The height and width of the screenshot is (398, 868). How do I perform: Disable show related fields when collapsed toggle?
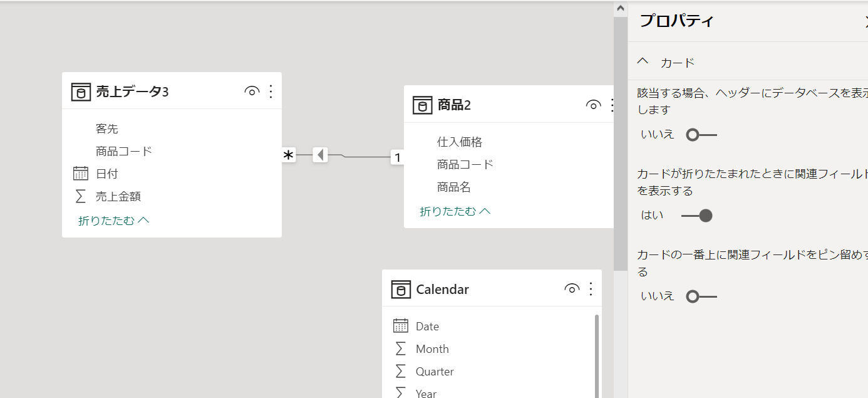[697, 216]
